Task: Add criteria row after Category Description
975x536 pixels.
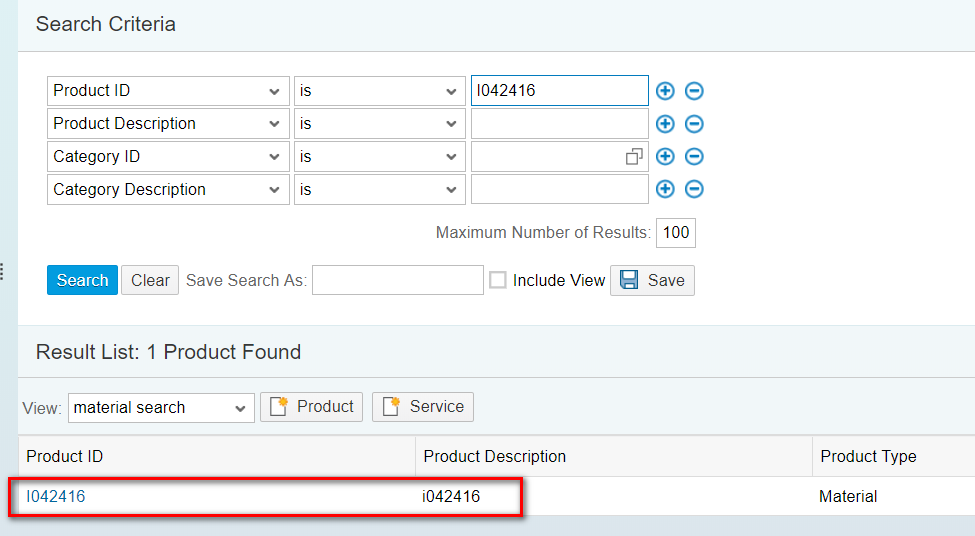Action: (x=665, y=189)
